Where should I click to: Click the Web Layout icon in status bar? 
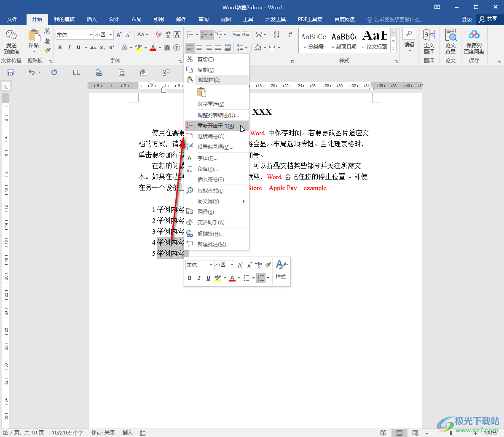click(415, 433)
